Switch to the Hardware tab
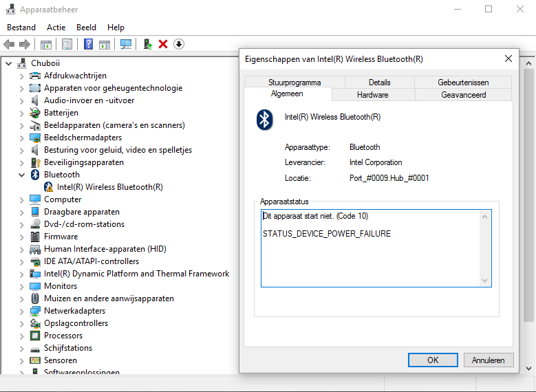Screen dimensions: 536x392 [373, 95]
